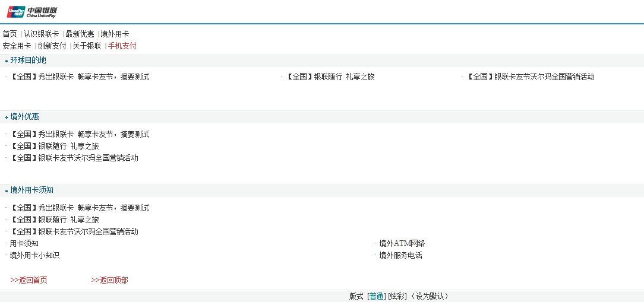
Task: Click the China UnionPay logo
Action: click(x=32, y=12)
